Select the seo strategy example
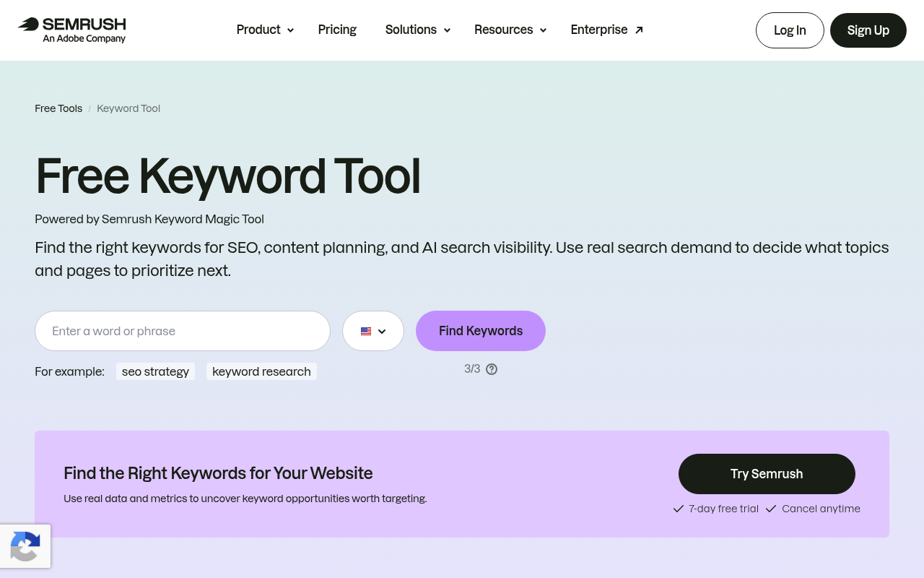Screen dimensions: 924x578 (x=155, y=371)
